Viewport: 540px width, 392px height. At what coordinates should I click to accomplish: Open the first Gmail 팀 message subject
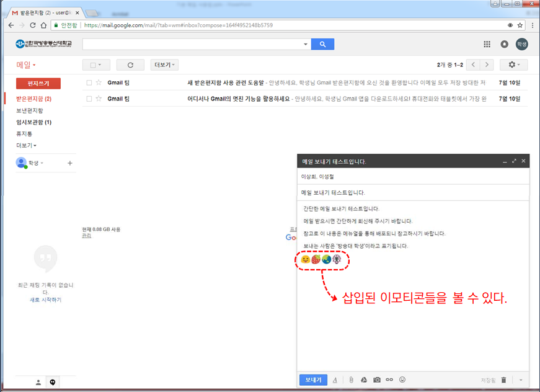[226, 82]
